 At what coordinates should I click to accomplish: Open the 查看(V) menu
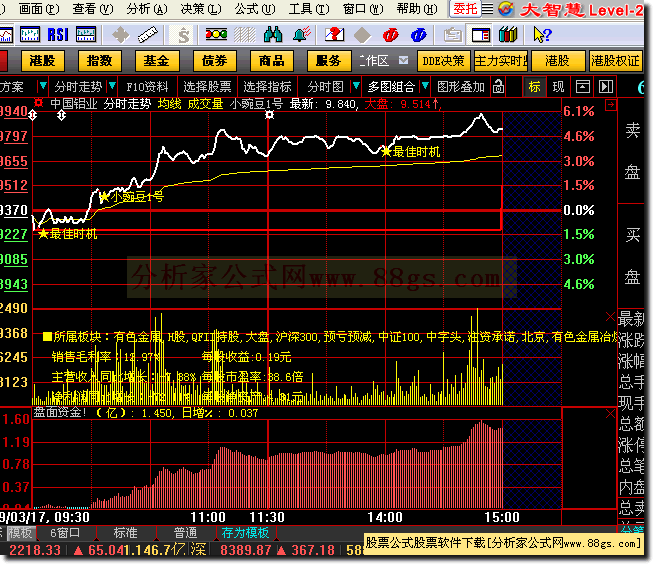(x=93, y=9)
